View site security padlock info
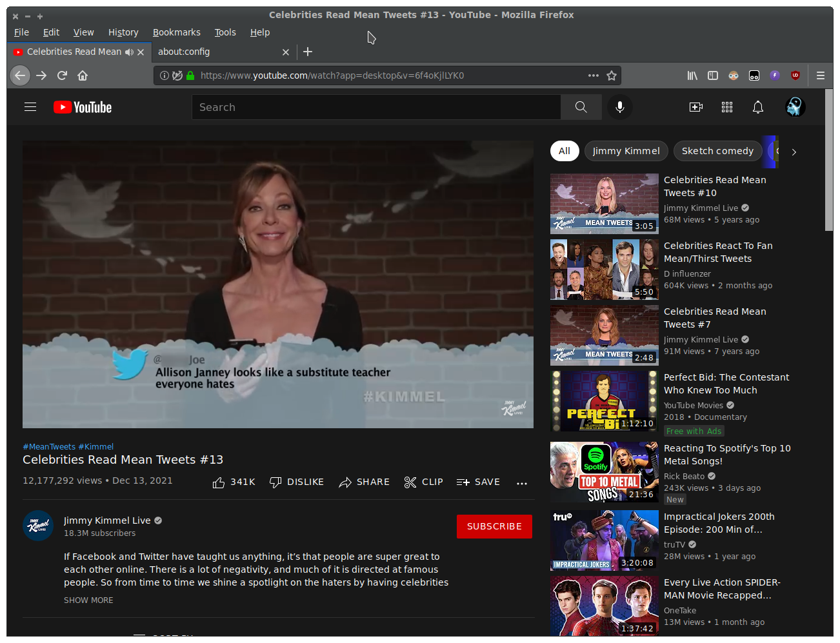Screen dimensions: 840x643 click(x=190, y=75)
